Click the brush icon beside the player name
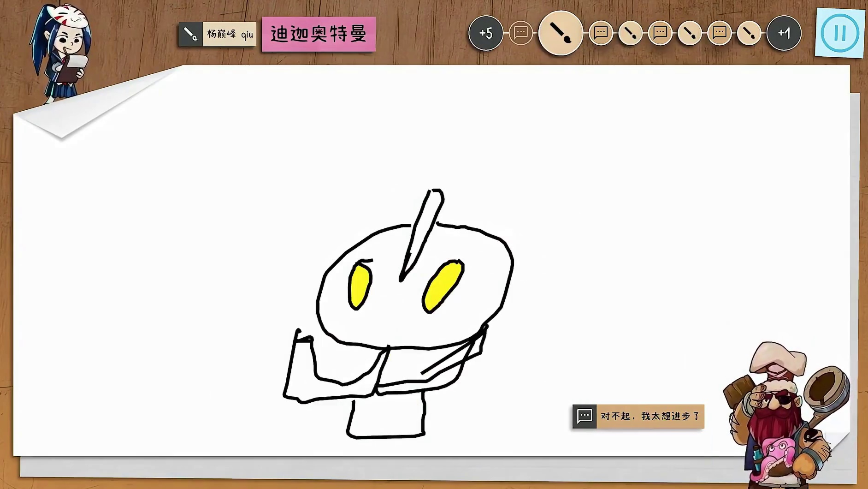This screenshot has height=489, width=868. 190,34
